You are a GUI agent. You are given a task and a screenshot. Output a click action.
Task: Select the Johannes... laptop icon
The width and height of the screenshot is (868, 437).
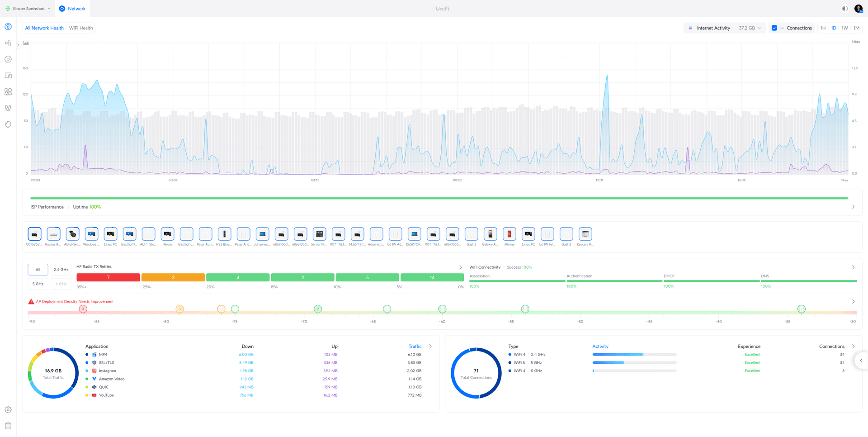(x=262, y=234)
